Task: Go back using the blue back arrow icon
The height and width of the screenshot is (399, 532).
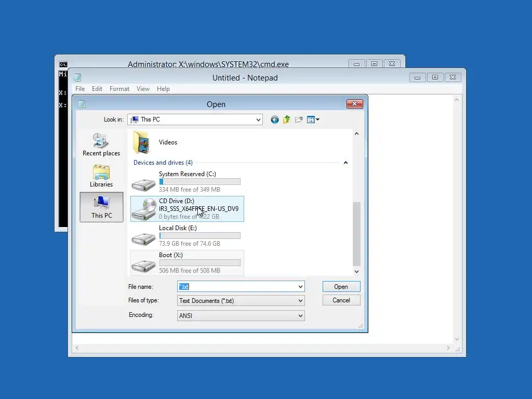Action: coord(274,119)
